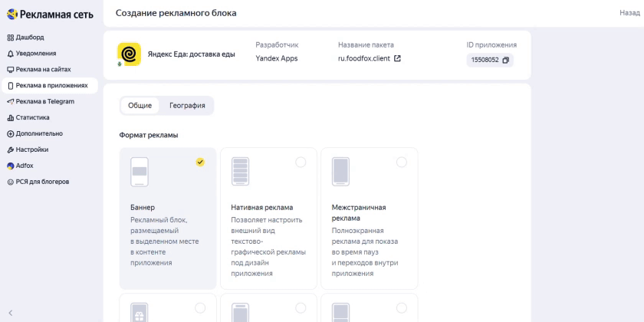644x322 pixels.
Task: Open Настройки wrench icon
Action: [10, 150]
